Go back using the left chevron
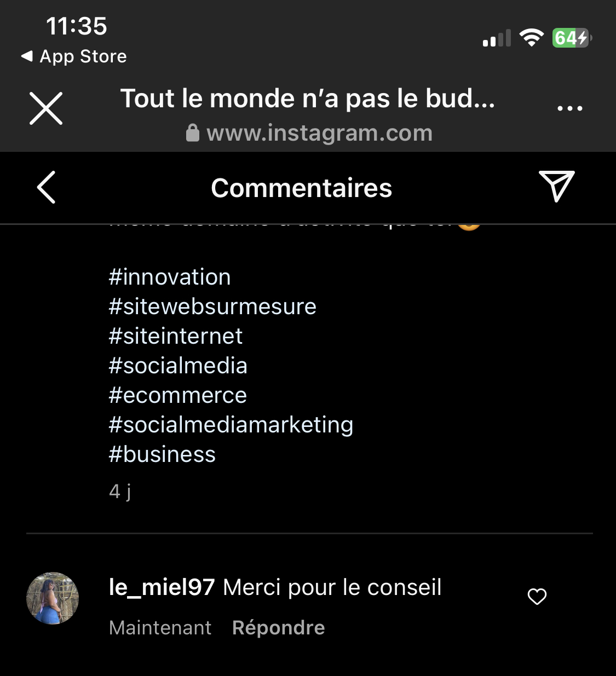Screen dimensions: 616x676 [47, 187]
